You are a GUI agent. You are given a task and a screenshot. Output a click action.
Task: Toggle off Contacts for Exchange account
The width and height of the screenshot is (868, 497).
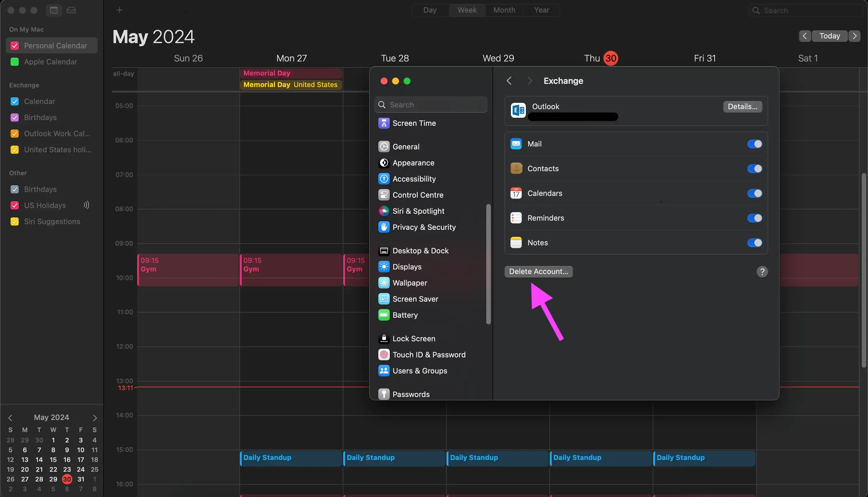(x=754, y=168)
